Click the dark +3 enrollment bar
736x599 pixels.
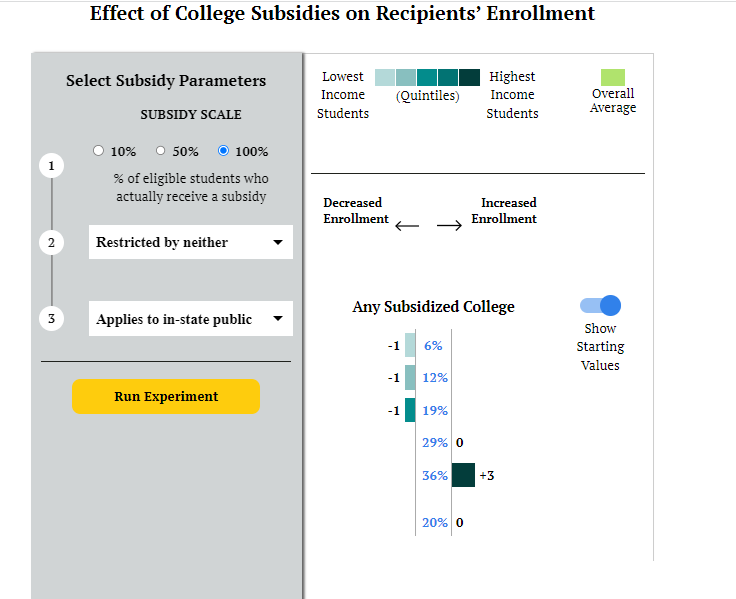coord(463,475)
